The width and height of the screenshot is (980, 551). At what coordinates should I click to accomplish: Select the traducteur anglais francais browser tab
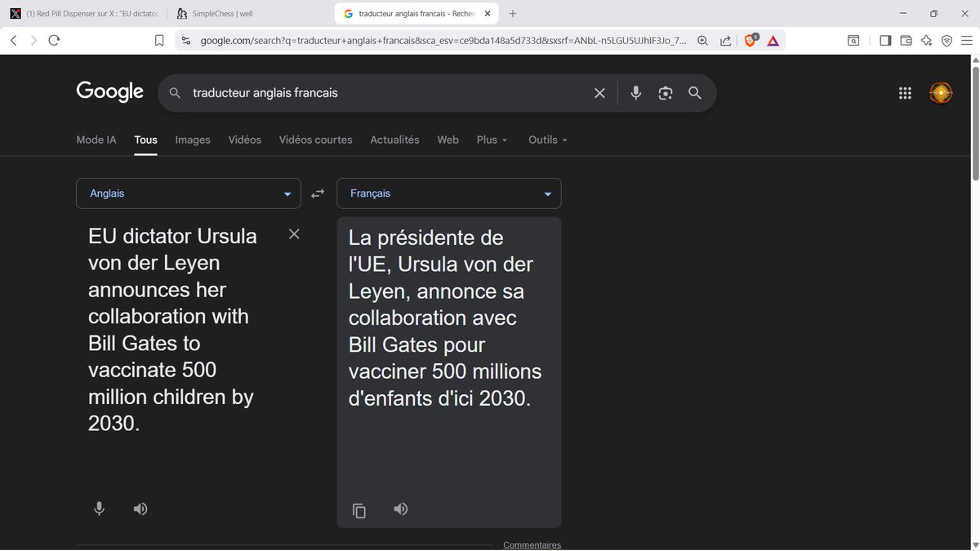click(x=415, y=14)
